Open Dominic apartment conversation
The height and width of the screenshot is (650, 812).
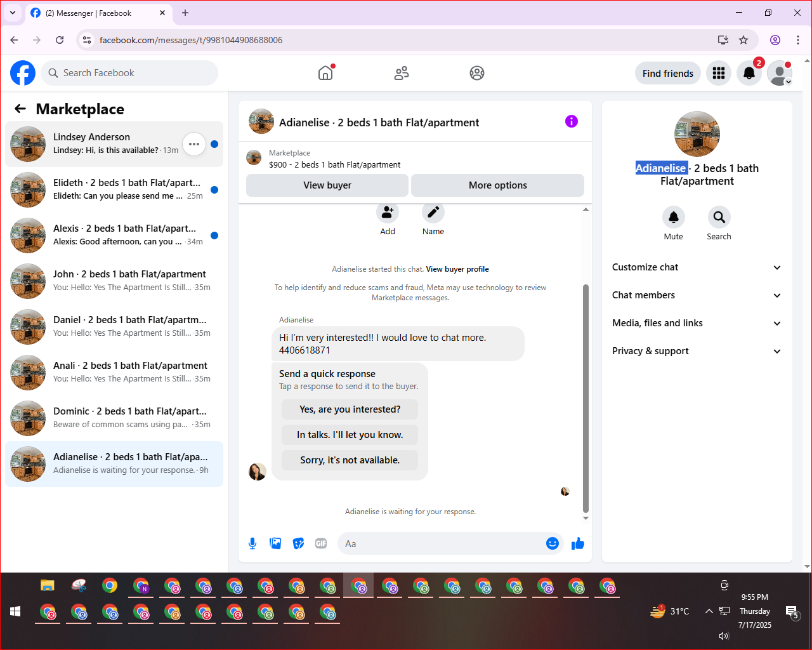click(x=114, y=418)
